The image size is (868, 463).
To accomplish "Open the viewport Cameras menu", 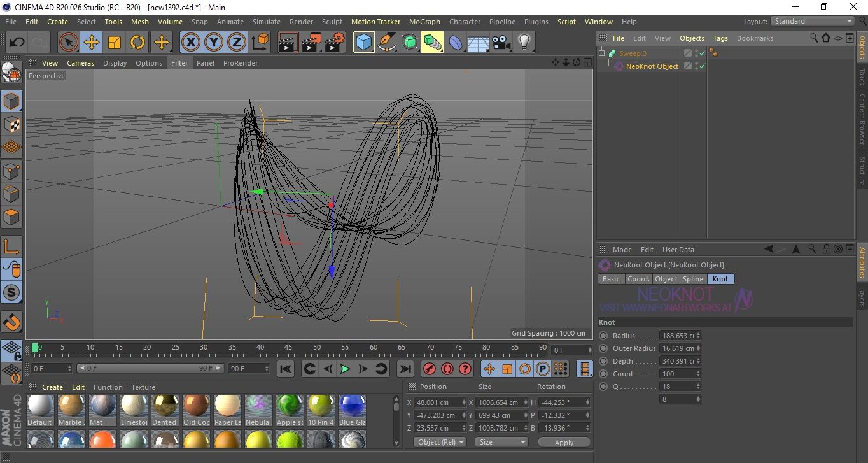I will pos(81,63).
